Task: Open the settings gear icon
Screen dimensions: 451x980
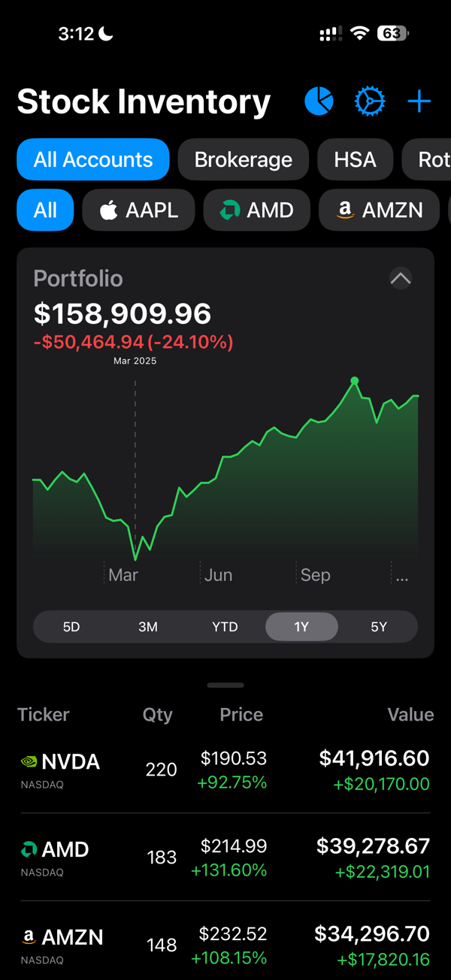Action: coord(370,101)
